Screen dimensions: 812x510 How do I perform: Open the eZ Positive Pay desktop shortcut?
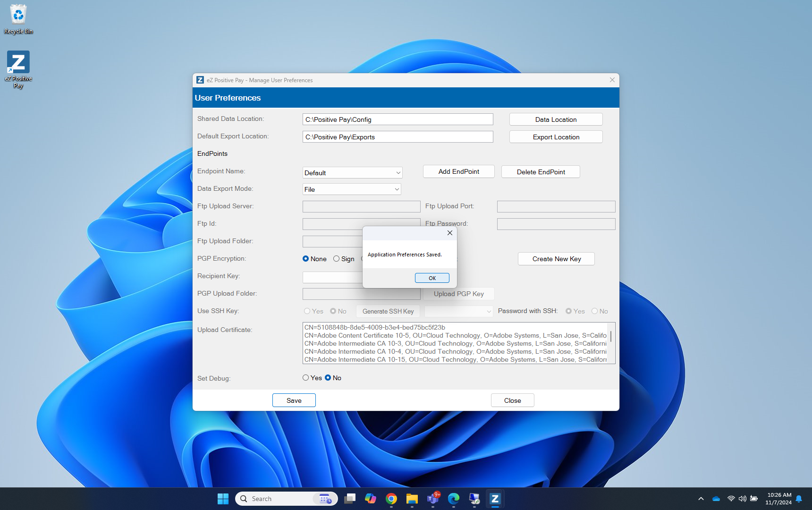[18, 69]
